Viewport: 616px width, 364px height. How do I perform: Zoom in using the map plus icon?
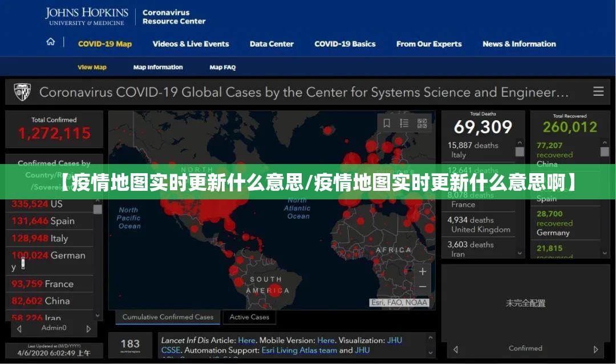point(423,271)
